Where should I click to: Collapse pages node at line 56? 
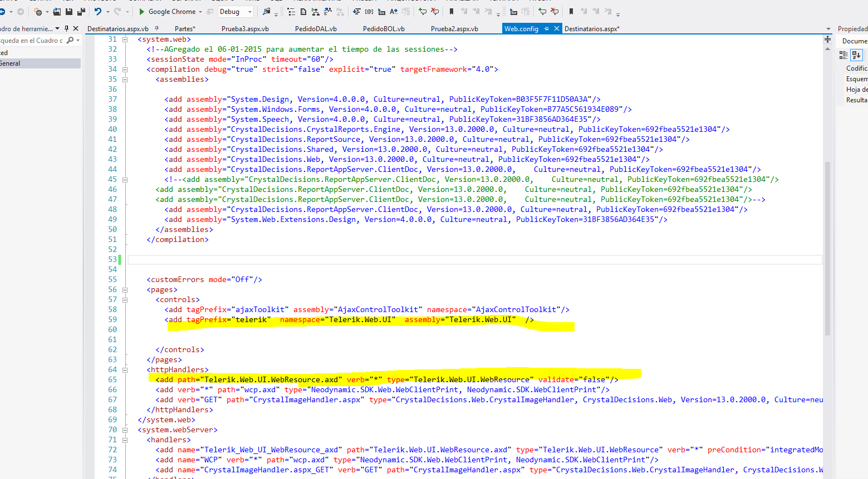click(x=125, y=290)
